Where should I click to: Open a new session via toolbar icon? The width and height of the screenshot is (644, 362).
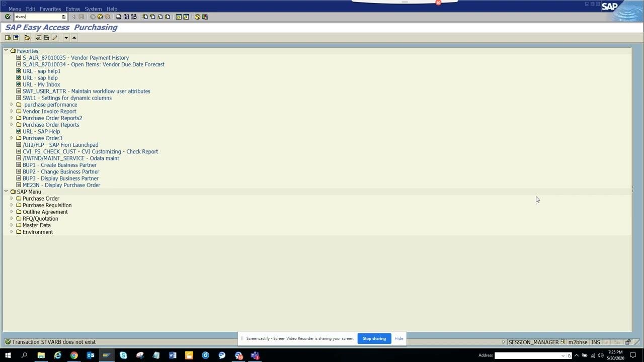(x=179, y=17)
